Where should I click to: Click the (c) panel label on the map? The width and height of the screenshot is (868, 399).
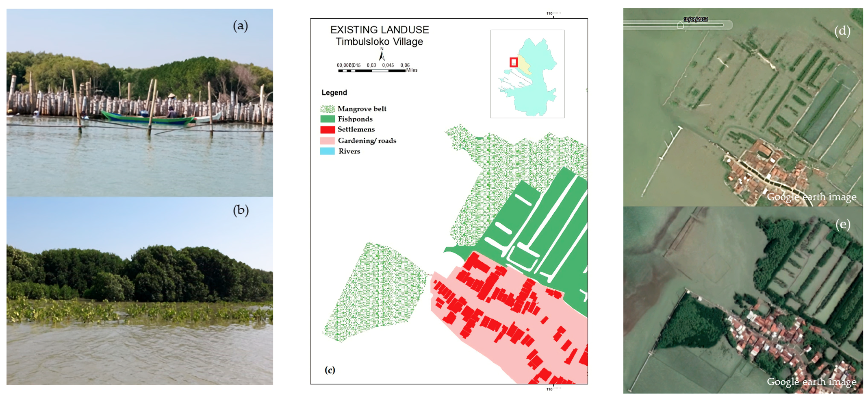pyautogui.click(x=330, y=370)
